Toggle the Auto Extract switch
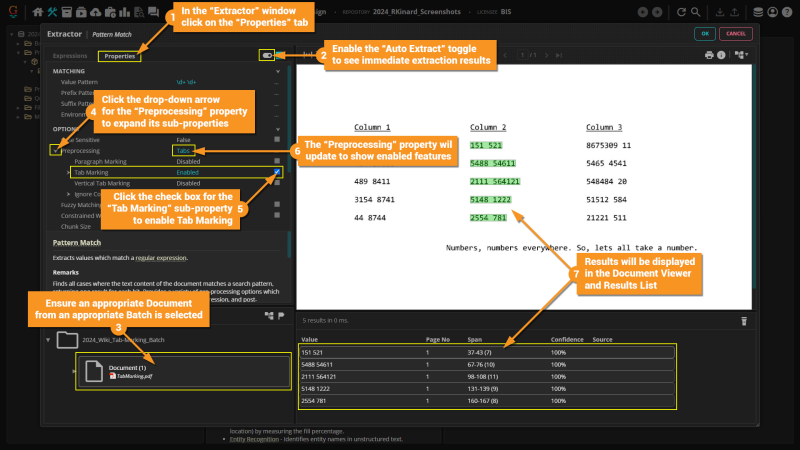 [267, 55]
